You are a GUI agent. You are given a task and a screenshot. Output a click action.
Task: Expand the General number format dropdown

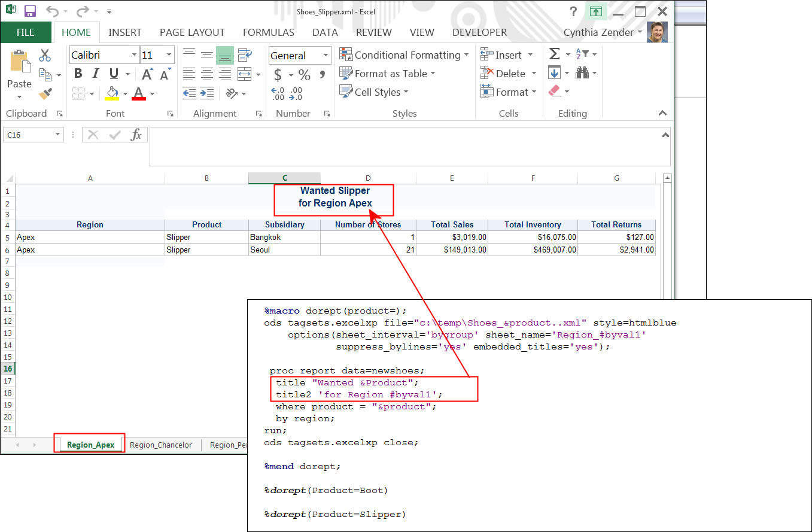(326, 56)
